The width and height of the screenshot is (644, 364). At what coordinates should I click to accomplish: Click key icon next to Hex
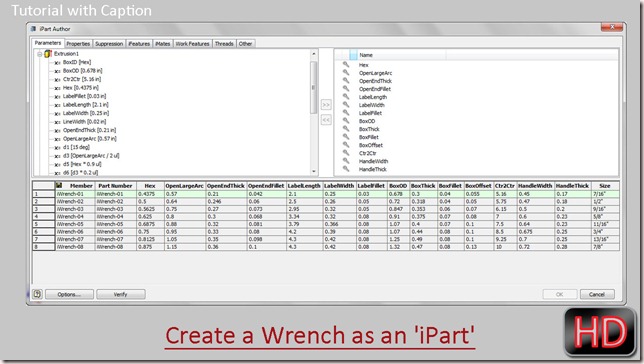click(x=346, y=65)
